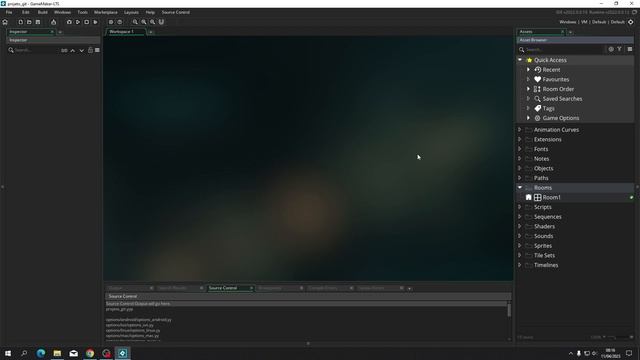Image resolution: width=640 pixels, height=360 pixels.
Task: Open the output tabs dropdown arrow
Action: pyautogui.click(x=409, y=289)
